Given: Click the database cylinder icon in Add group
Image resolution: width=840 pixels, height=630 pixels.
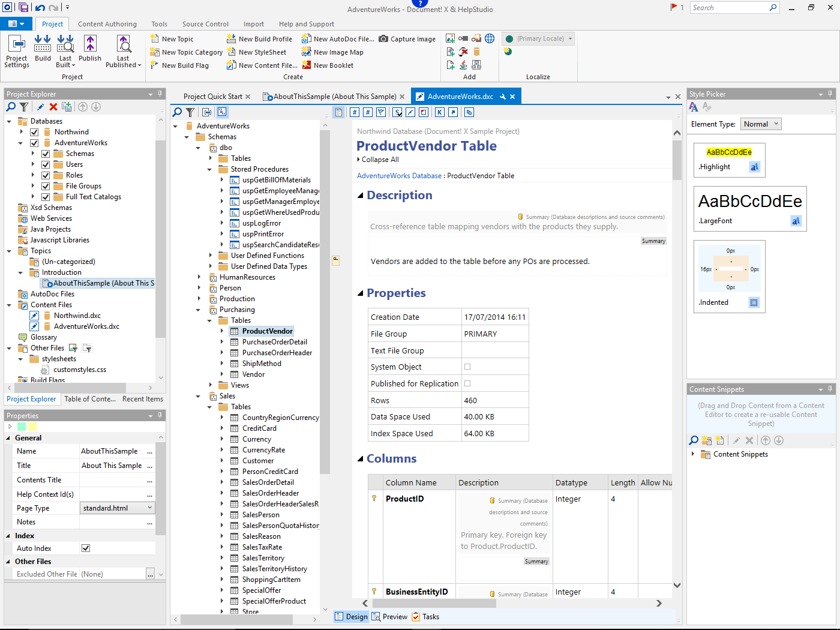Looking at the screenshot, I should [x=476, y=52].
